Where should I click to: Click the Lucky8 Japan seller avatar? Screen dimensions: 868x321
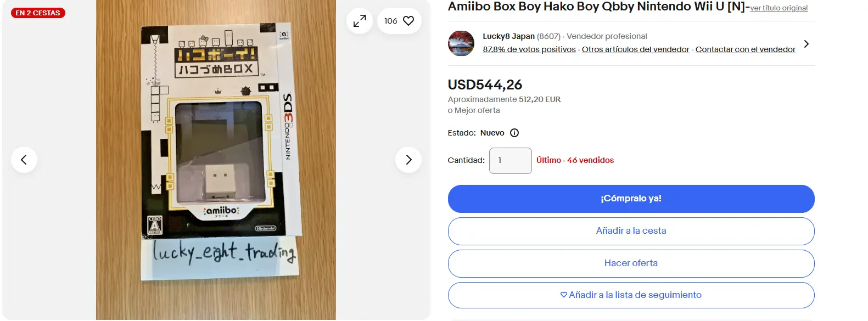click(x=461, y=43)
